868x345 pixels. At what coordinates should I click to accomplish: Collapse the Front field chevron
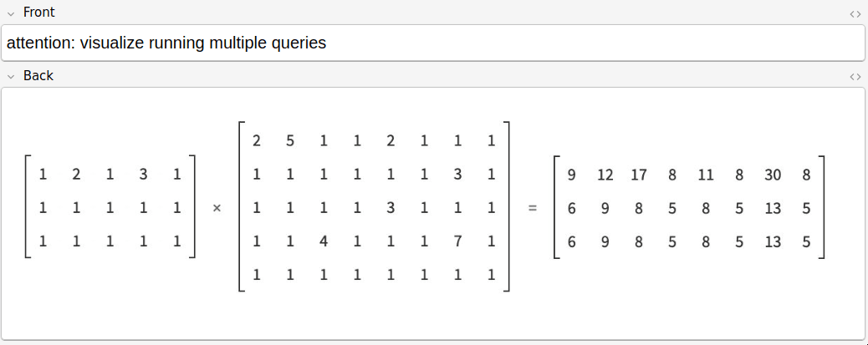[11, 14]
